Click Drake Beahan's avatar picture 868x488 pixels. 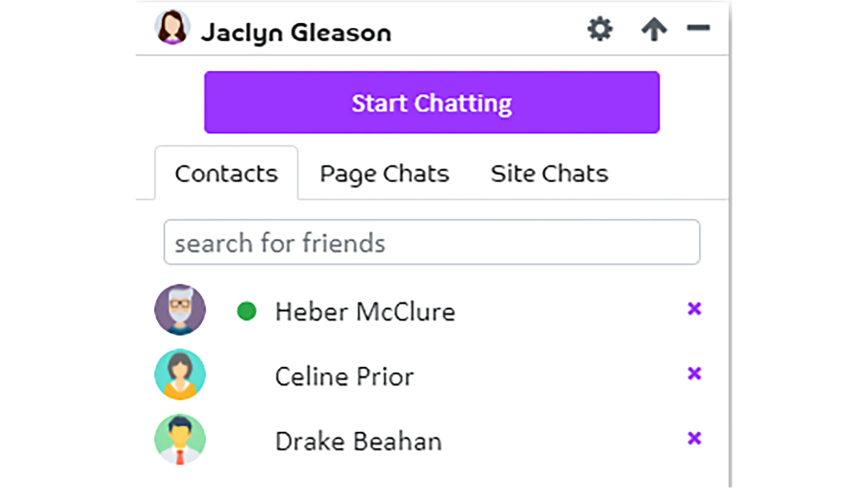pyautogui.click(x=180, y=439)
